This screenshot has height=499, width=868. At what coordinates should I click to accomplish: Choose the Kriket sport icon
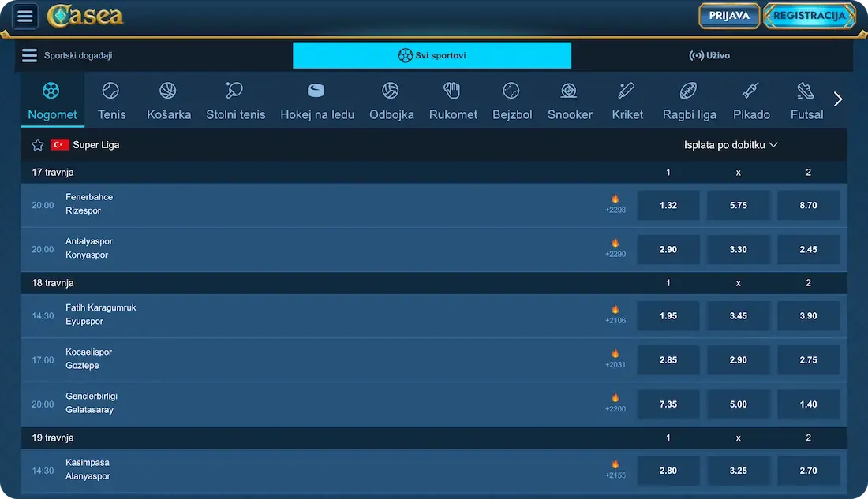(627, 91)
